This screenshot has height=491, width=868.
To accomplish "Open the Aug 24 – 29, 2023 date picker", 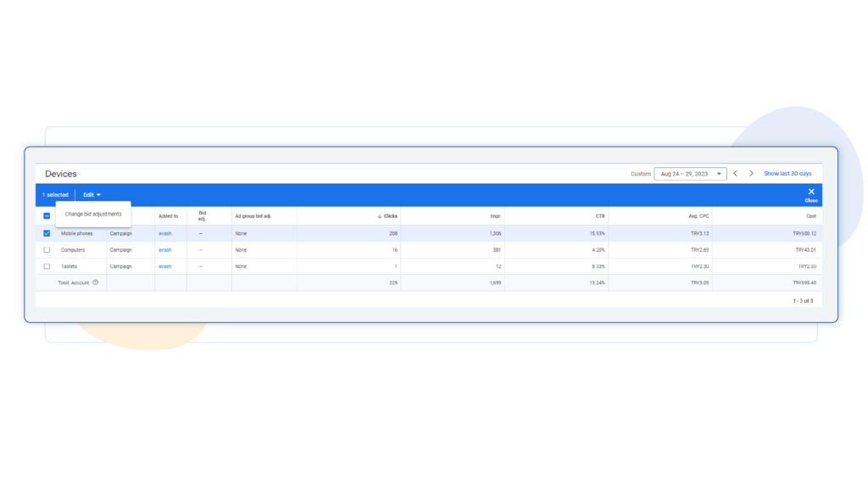I will pos(690,174).
